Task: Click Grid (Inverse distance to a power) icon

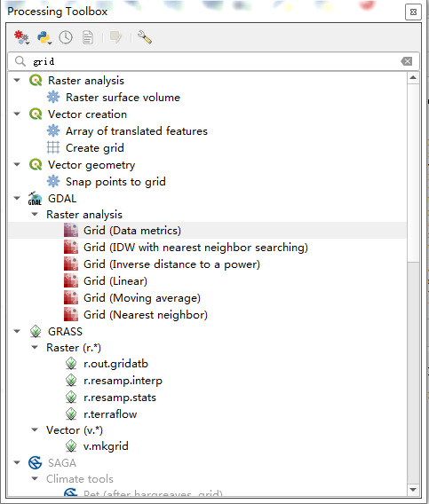Action: click(x=71, y=264)
